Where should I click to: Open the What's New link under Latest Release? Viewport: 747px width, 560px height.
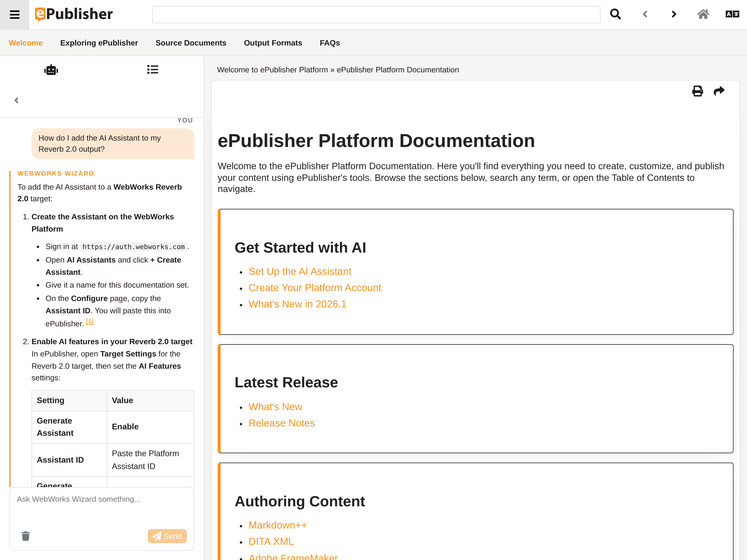pos(275,407)
